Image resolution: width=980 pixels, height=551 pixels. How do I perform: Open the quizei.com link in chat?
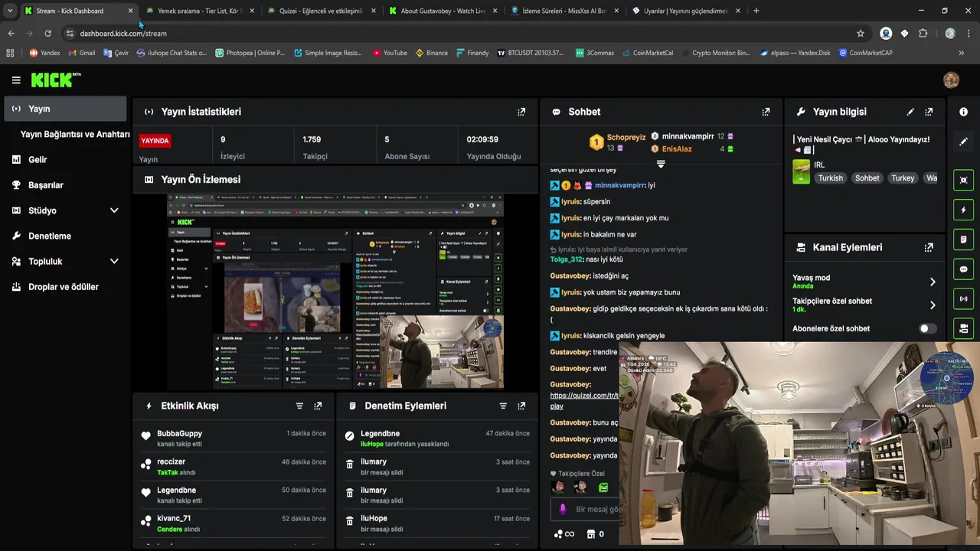(x=584, y=401)
